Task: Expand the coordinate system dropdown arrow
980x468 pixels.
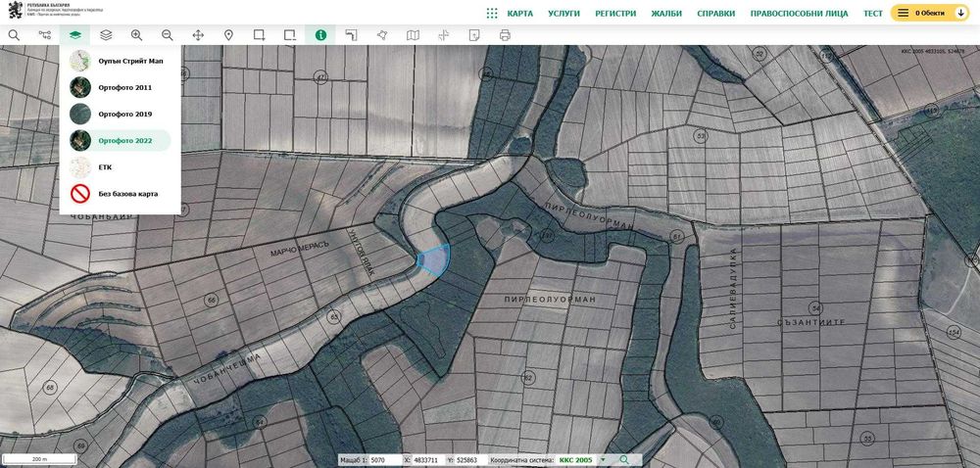Action: tap(603, 459)
